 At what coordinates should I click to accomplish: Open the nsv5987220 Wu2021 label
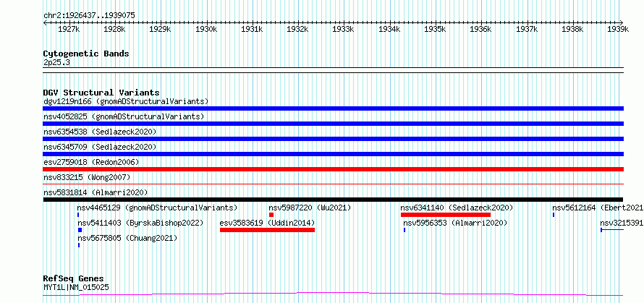pyautogui.click(x=310, y=208)
